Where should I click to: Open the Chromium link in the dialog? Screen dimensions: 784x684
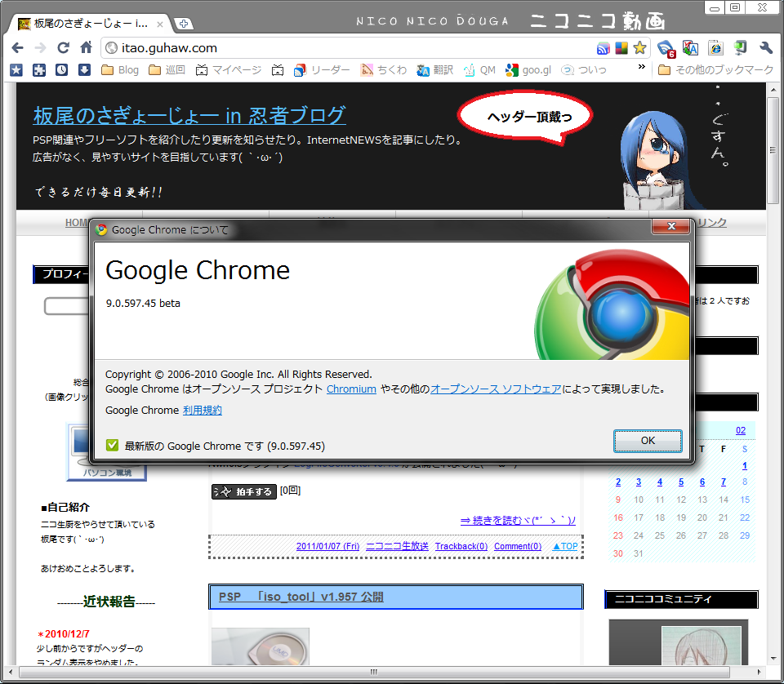coord(351,389)
